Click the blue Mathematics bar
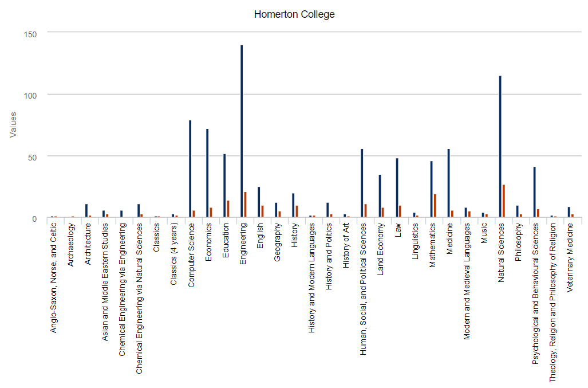 coord(431,189)
